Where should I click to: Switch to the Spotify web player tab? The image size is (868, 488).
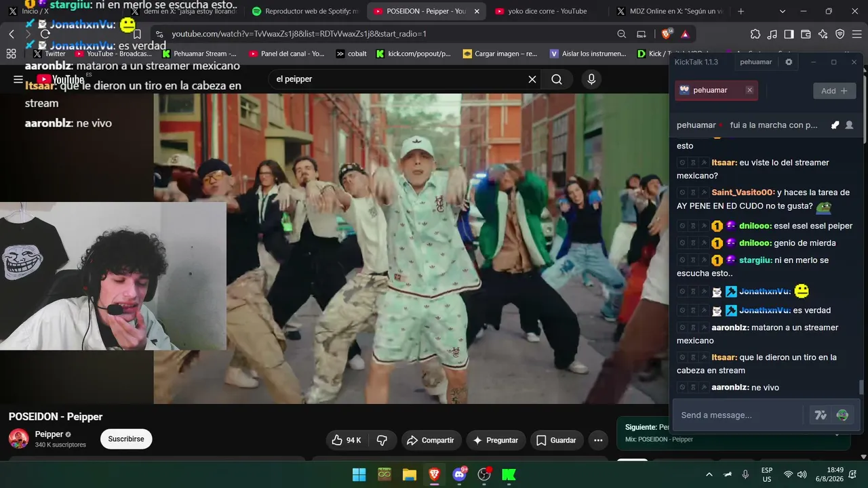304,12
